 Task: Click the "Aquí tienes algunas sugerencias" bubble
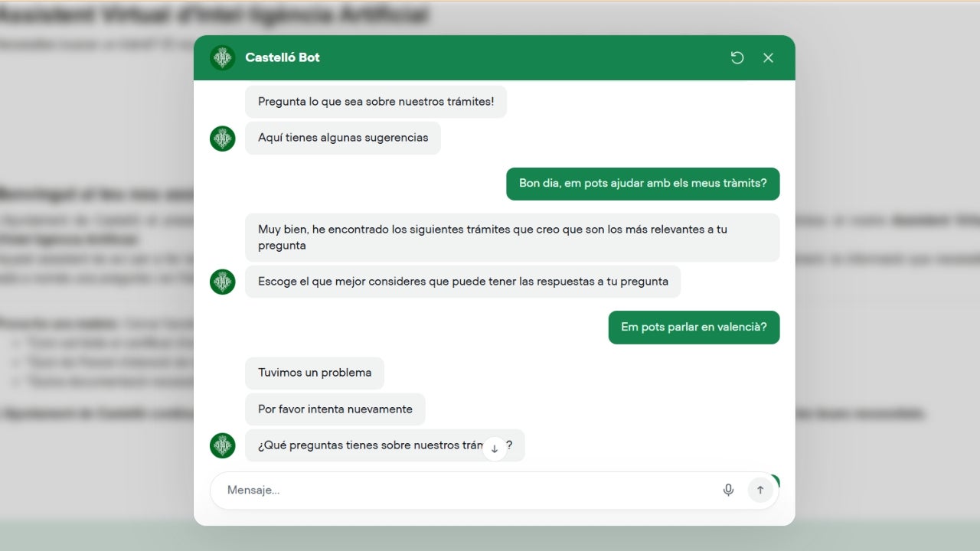tap(342, 139)
